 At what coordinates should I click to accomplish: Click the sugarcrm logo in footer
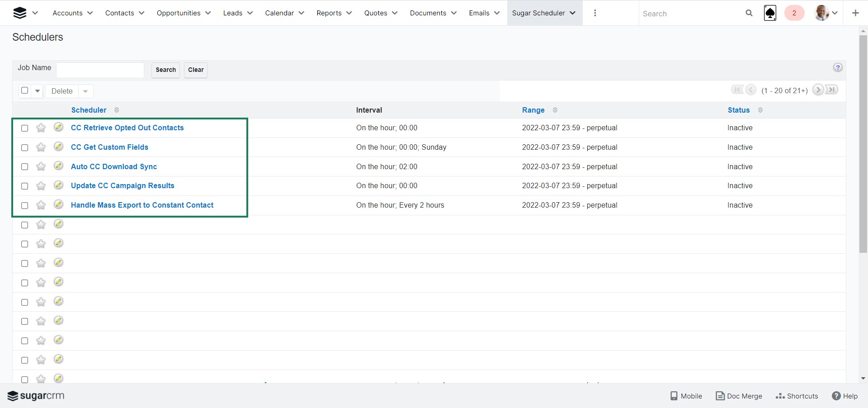[x=36, y=396]
